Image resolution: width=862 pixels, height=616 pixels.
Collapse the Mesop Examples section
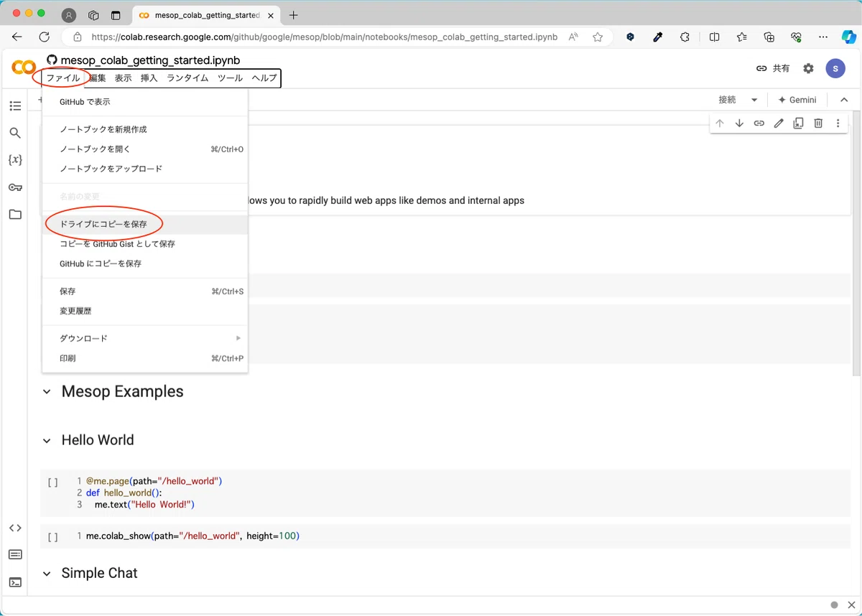[47, 392]
